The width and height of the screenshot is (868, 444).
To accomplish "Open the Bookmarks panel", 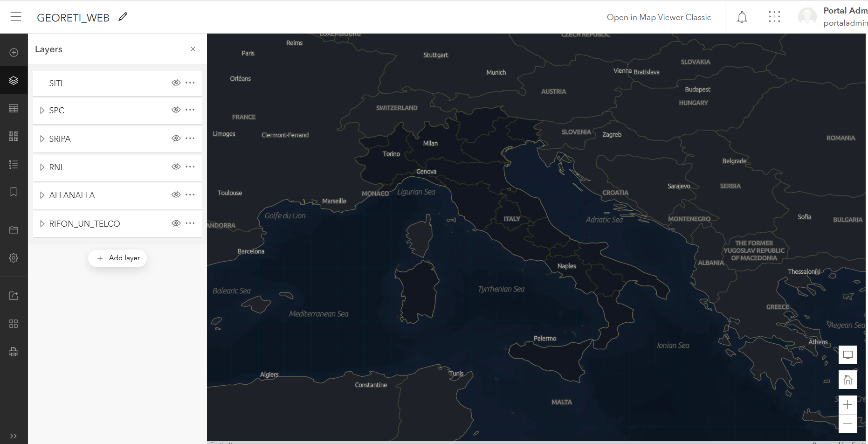I will click(x=14, y=192).
